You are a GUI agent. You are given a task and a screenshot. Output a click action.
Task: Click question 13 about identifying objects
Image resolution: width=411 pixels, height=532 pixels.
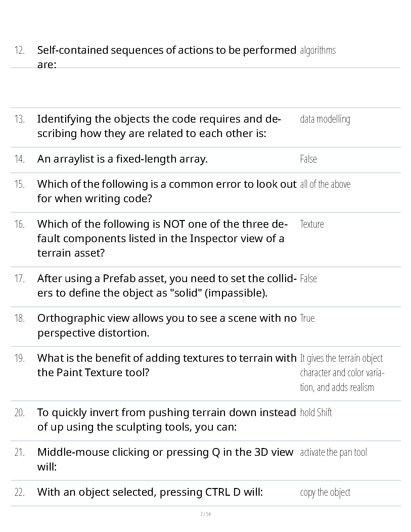[x=159, y=126]
